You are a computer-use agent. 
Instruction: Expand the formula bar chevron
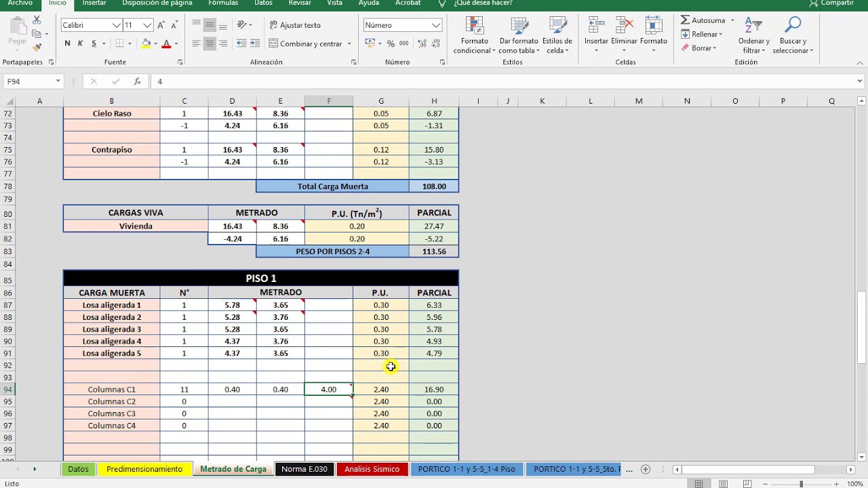point(860,81)
